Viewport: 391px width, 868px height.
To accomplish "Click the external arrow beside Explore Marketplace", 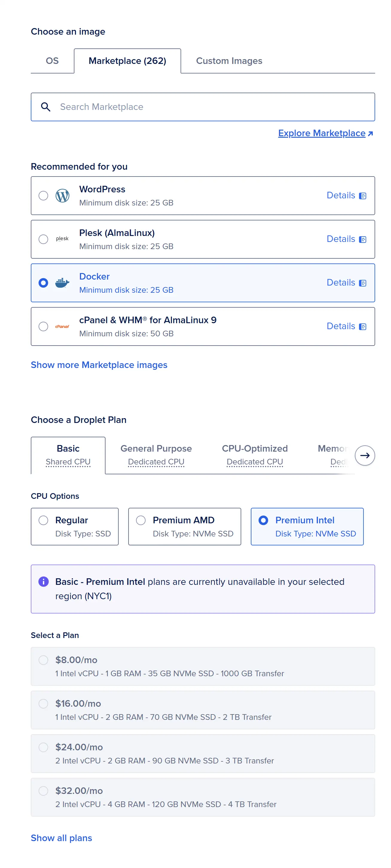I will (x=370, y=134).
